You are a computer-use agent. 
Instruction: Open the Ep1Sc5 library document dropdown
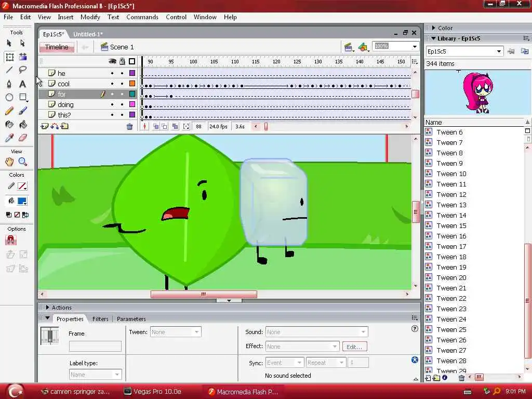coord(499,51)
